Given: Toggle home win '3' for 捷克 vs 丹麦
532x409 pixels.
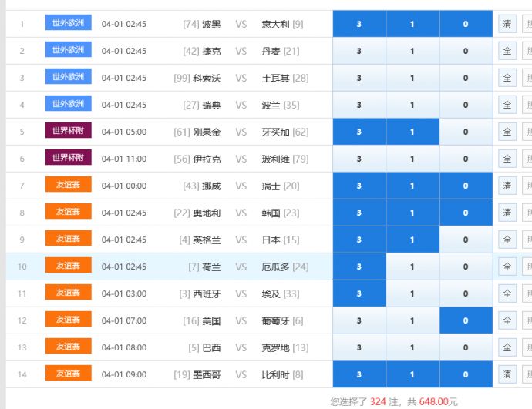Looking at the screenshot, I should [x=359, y=51].
